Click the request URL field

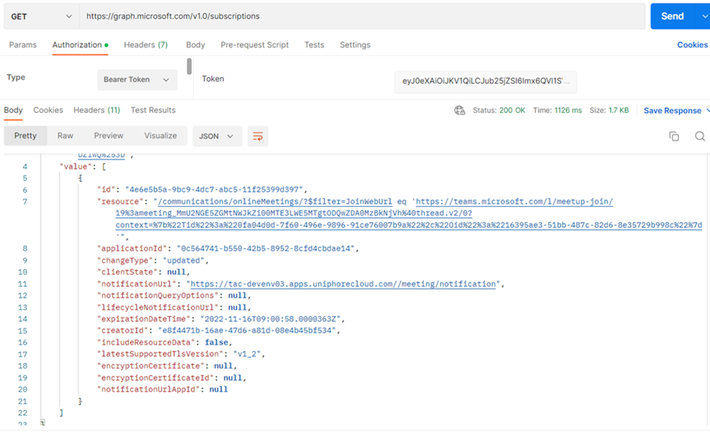point(362,16)
